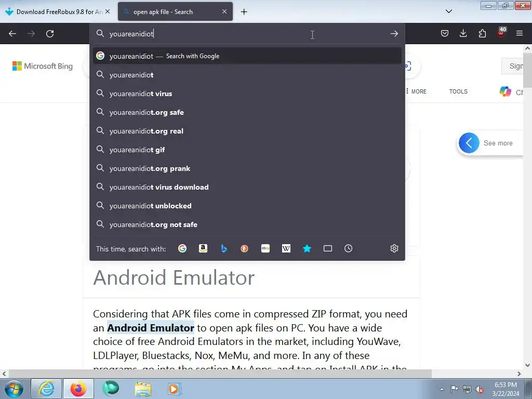Click the Android Emulator heading
Image resolution: width=532 pixels, height=399 pixels.
(x=174, y=277)
